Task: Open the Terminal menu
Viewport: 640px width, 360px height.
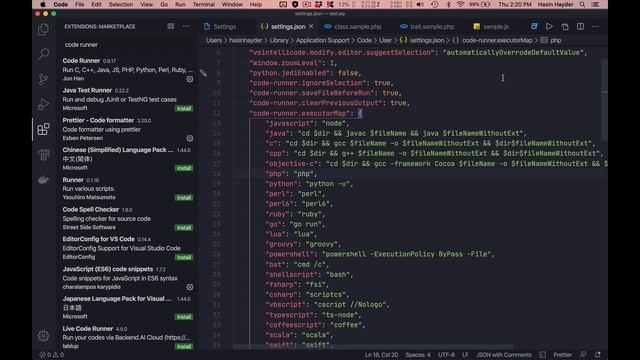Action: pos(204,4)
